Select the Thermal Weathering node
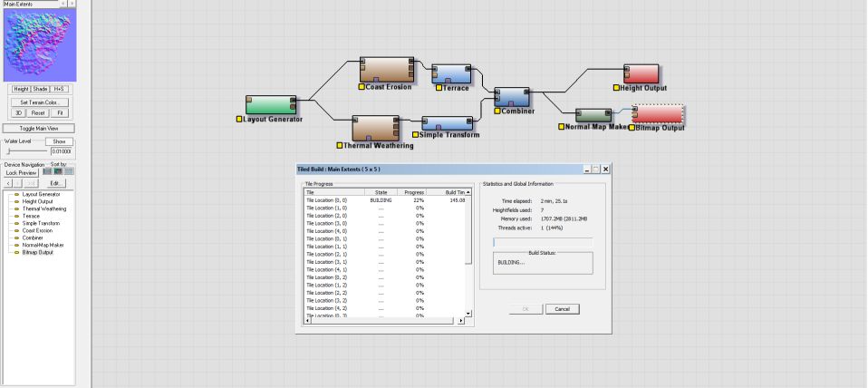868x388 pixels. [x=375, y=128]
